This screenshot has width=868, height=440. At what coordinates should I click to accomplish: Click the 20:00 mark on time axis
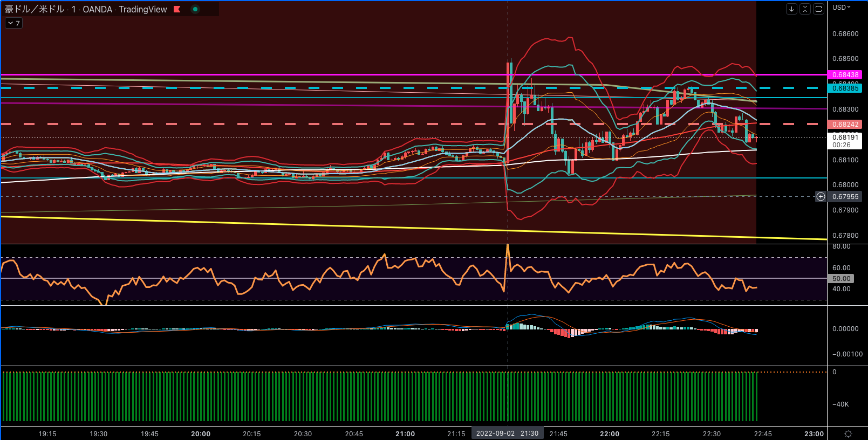click(x=201, y=434)
